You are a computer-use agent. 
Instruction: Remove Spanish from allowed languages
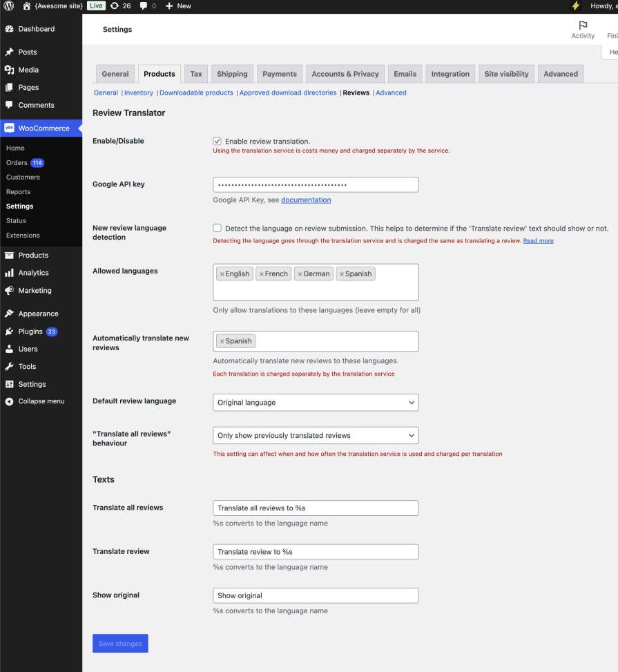click(342, 274)
